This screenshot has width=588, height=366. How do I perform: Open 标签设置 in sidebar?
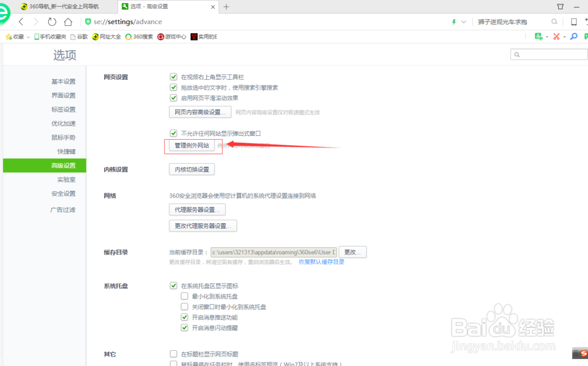coord(64,109)
